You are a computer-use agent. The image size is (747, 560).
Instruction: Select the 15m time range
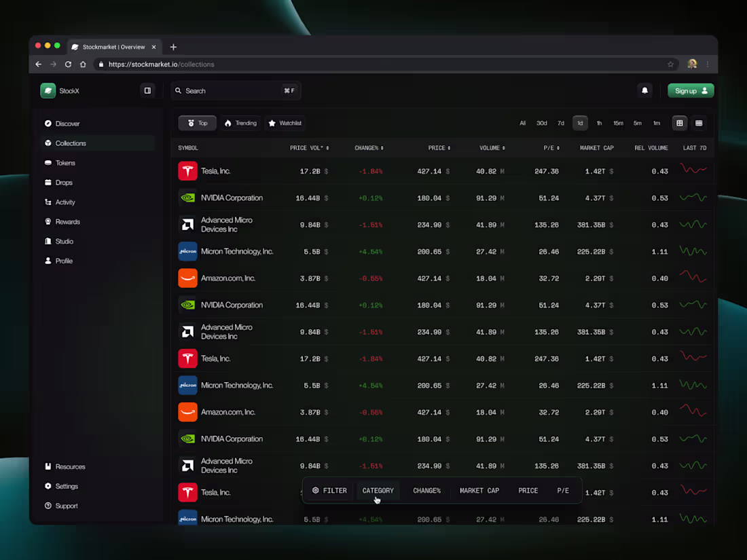point(619,123)
